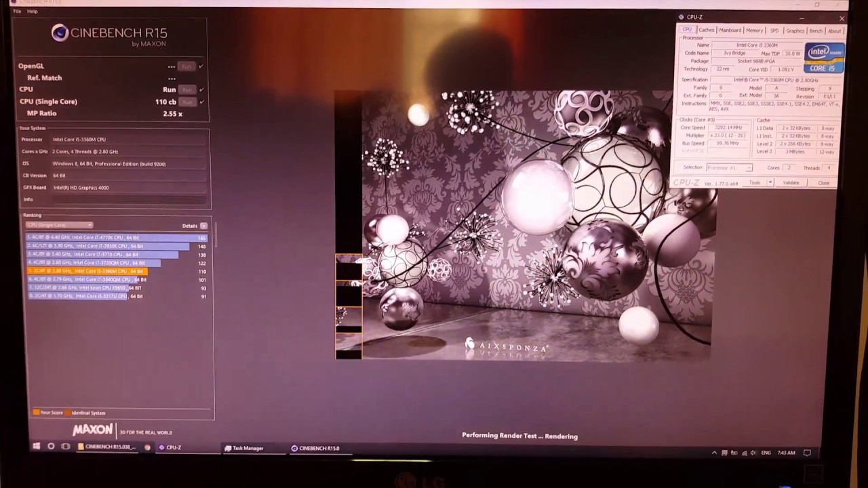Open the CINEBENCH R15.038 folder taskbar item
Screen dimensions: 868x488
[108, 447]
